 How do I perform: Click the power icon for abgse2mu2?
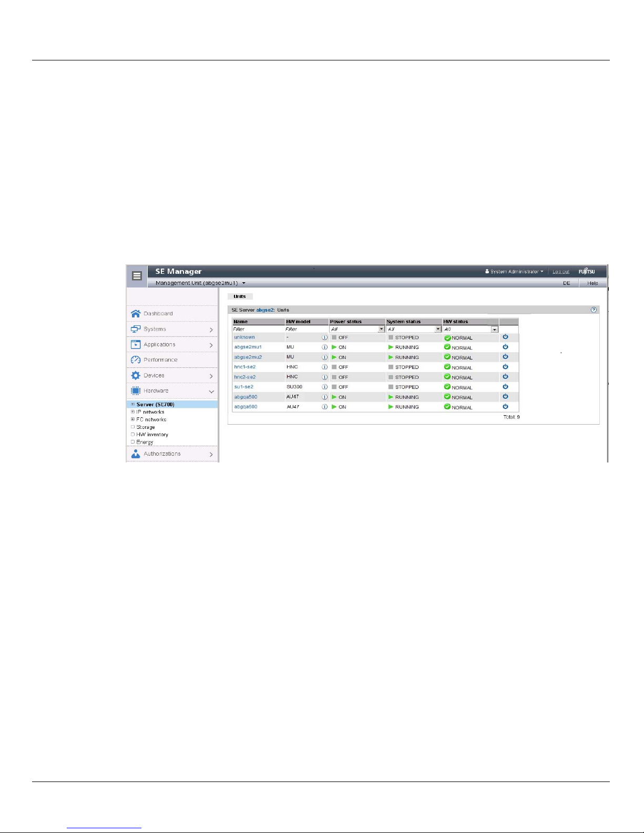pyautogui.click(x=505, y=357)
